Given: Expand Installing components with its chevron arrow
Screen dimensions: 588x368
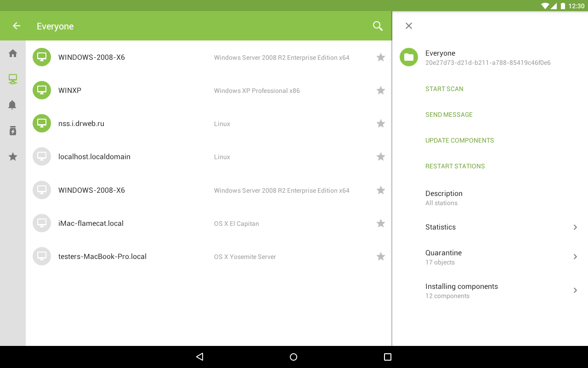Looking at the screenshot, I should (x=575, y=290).
